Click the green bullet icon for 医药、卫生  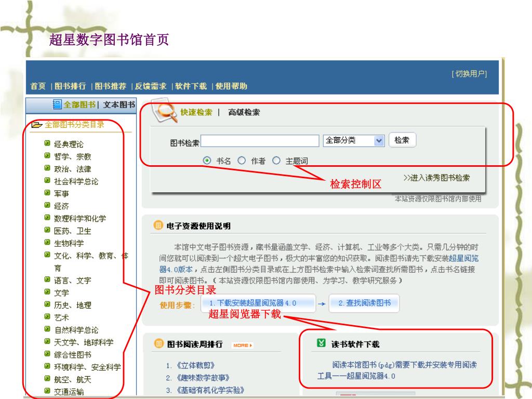[x=47, y=230]
